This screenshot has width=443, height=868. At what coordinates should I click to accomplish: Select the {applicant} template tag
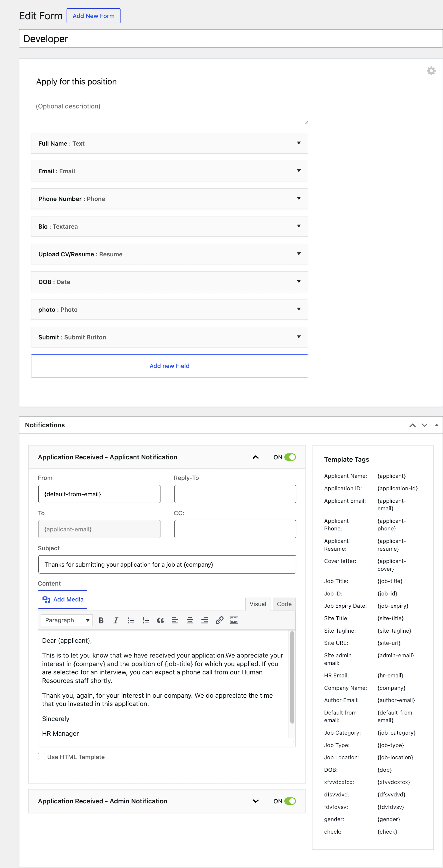pyautogui.click(x=391, y=476)
